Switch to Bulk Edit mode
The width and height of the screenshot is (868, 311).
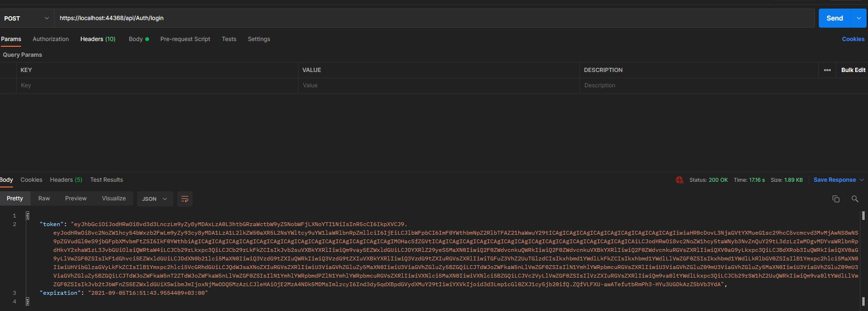pyautogui.click(x=853, y=70)
